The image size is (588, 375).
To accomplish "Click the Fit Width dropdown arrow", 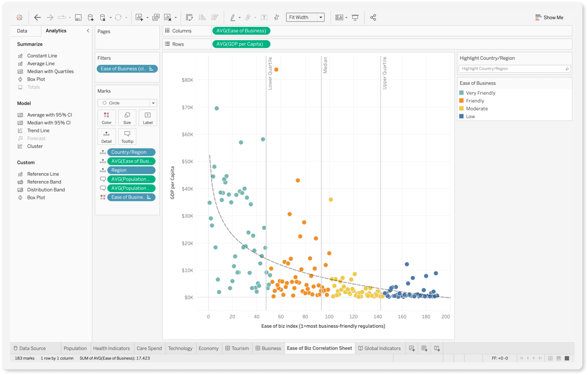I will tap(321, 17).
